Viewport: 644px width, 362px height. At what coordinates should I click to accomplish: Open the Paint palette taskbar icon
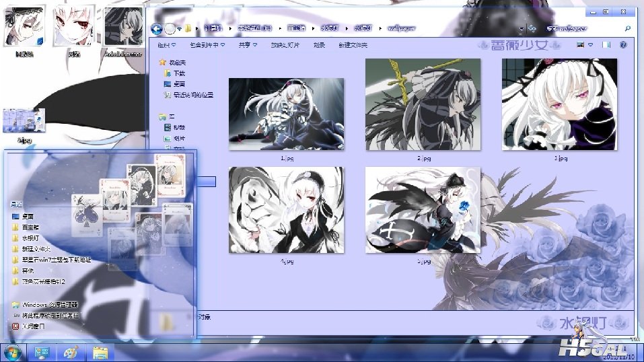[x=71, y=353]
